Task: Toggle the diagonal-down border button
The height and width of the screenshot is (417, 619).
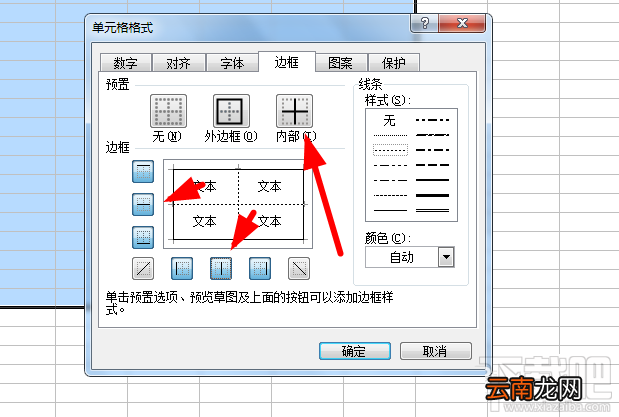Action: point(299,269)
